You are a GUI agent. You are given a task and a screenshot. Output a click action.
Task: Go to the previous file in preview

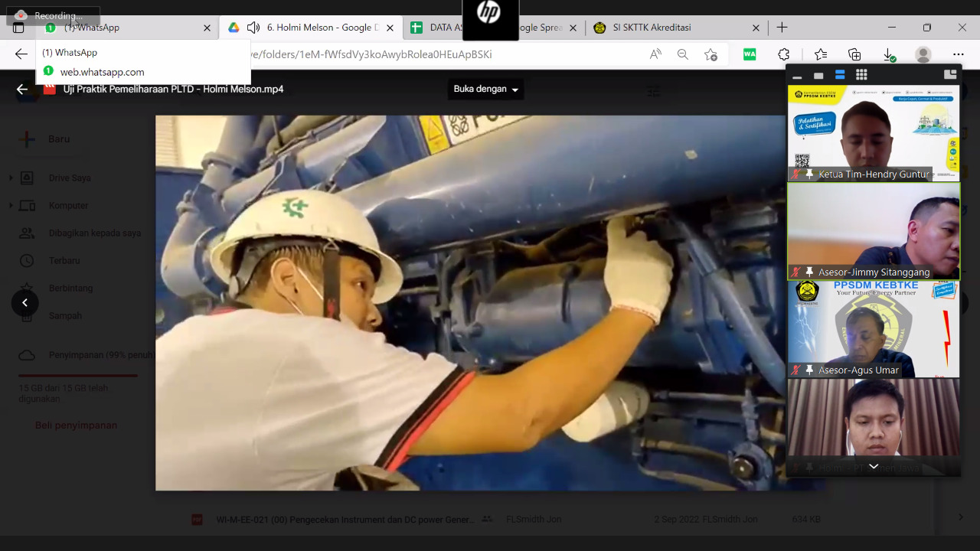click(24, 303)
